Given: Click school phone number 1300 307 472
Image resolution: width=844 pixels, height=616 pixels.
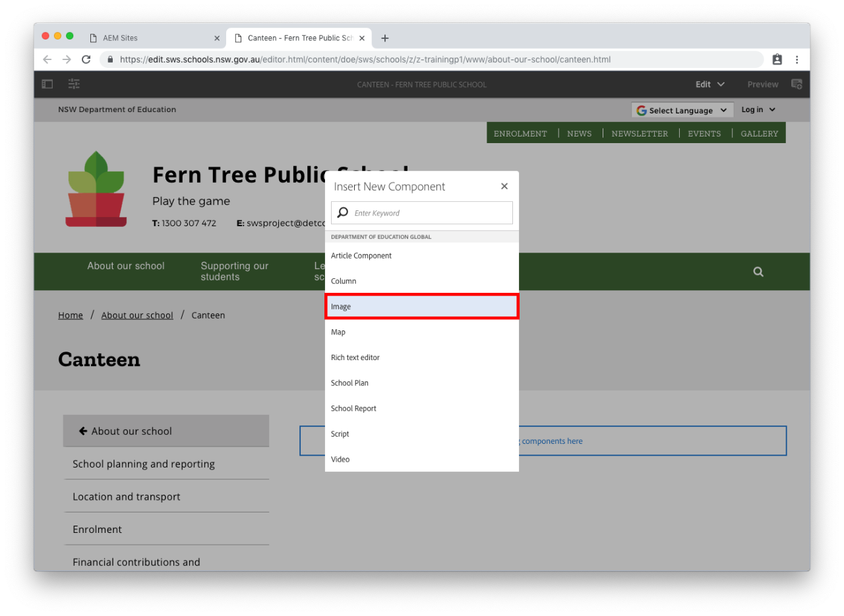Looking at the screenshot, I should click(189, 223).
